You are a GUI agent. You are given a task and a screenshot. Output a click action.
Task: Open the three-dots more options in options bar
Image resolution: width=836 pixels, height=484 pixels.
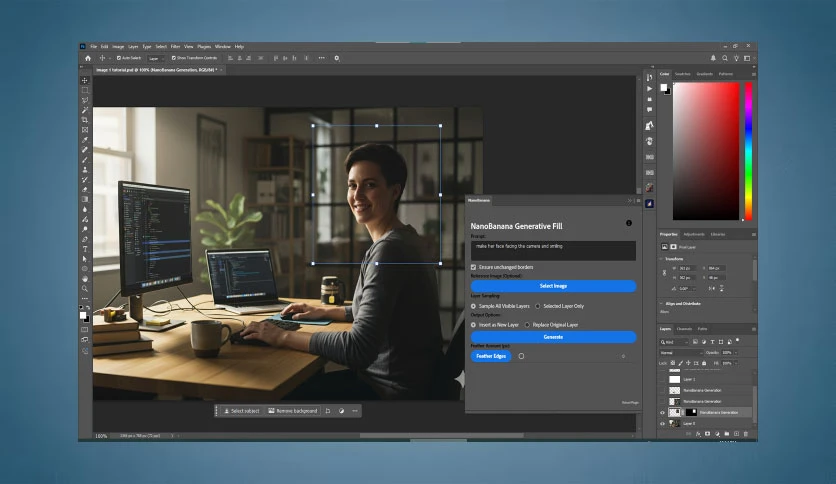(x=321, y=58)
